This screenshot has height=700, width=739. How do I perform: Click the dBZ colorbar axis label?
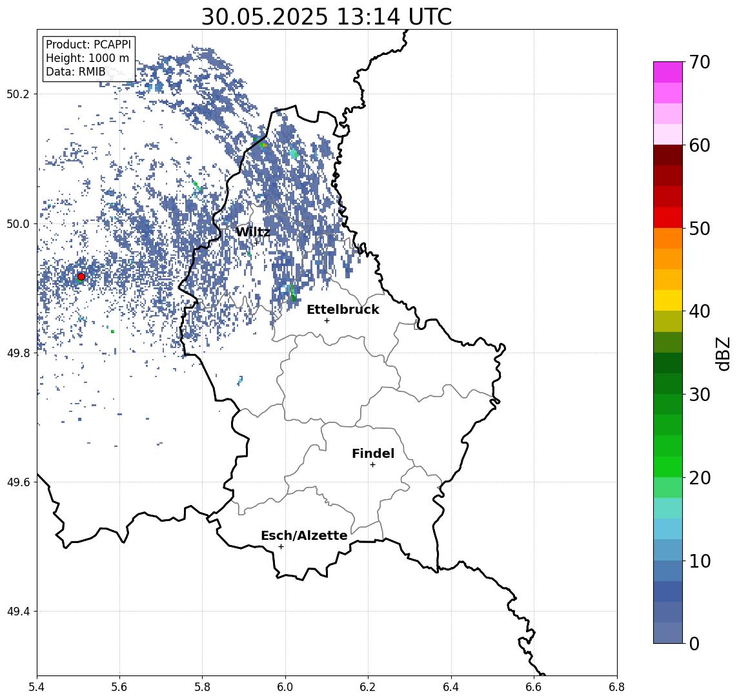723,353
